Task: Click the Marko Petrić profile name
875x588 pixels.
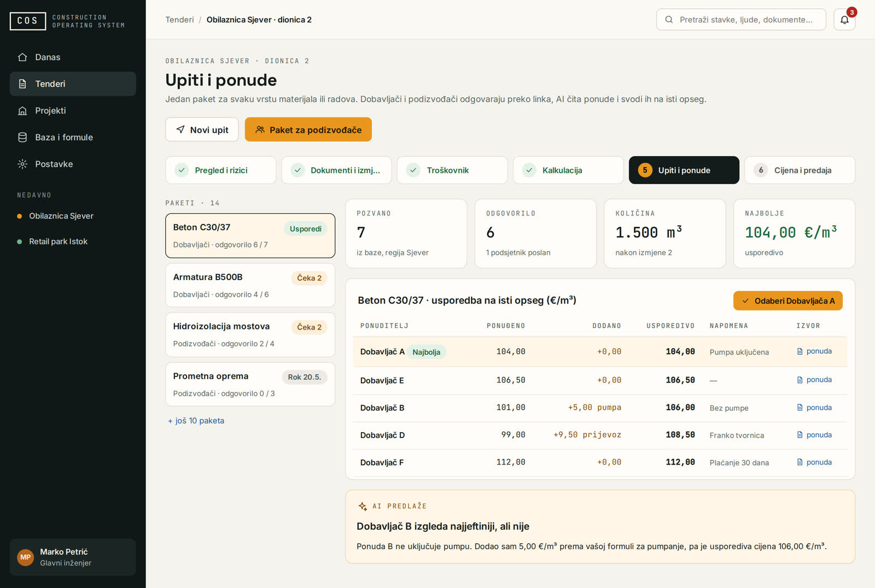Action: (x=63, y=552)
